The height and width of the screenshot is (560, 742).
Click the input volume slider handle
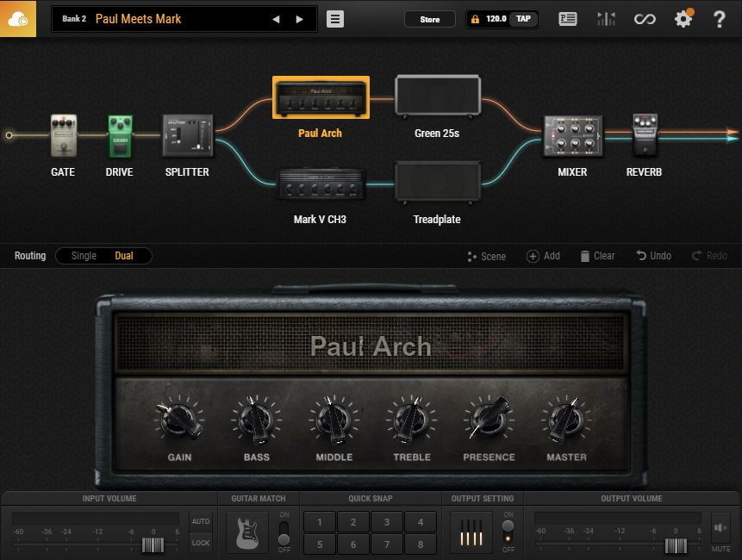pyautogui.click(x=153, y=544)
